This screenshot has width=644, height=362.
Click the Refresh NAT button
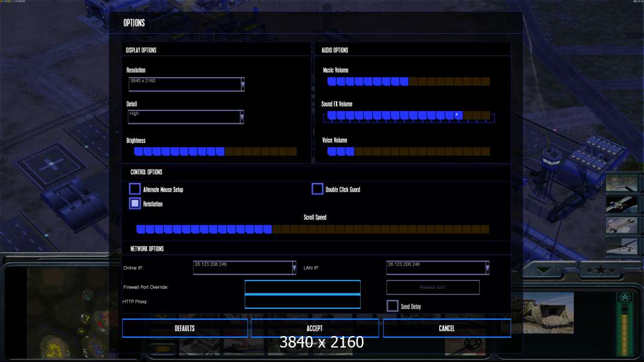tap(433, 287)
